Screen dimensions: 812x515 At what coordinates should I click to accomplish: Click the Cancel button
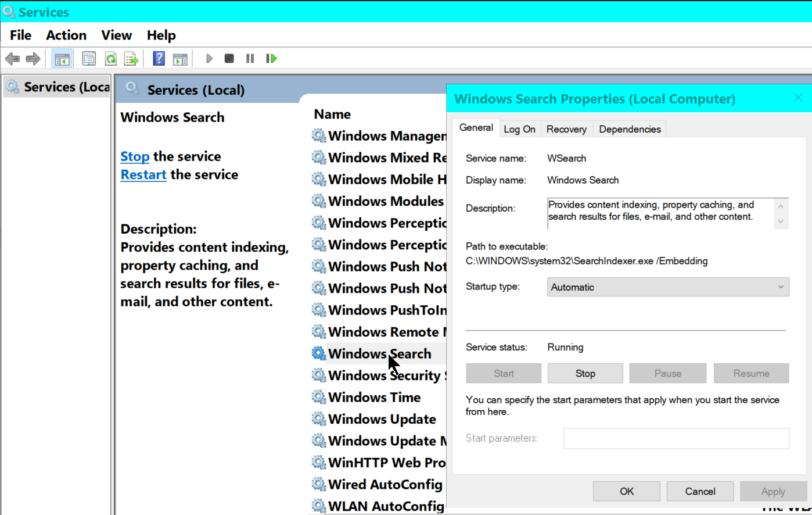(700, 492)
